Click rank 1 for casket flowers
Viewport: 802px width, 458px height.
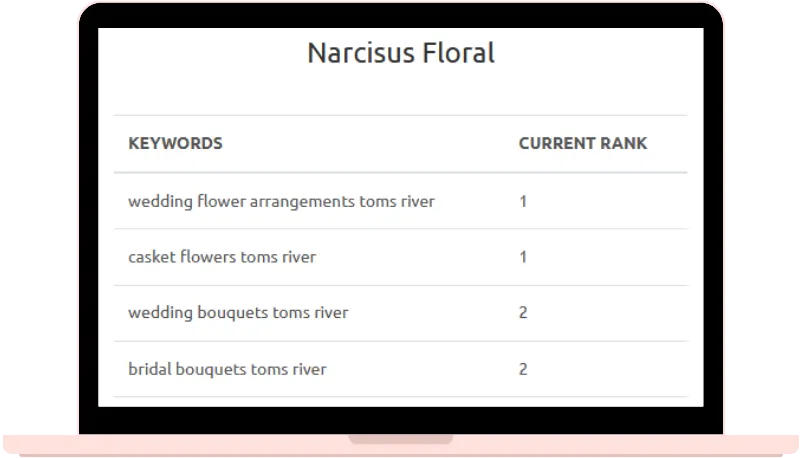click(523, 257)
